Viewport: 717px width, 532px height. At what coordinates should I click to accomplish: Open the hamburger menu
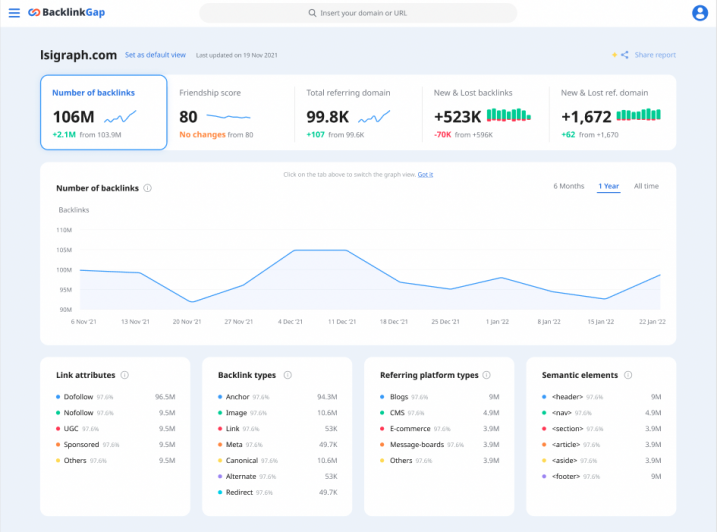(14, 13)
